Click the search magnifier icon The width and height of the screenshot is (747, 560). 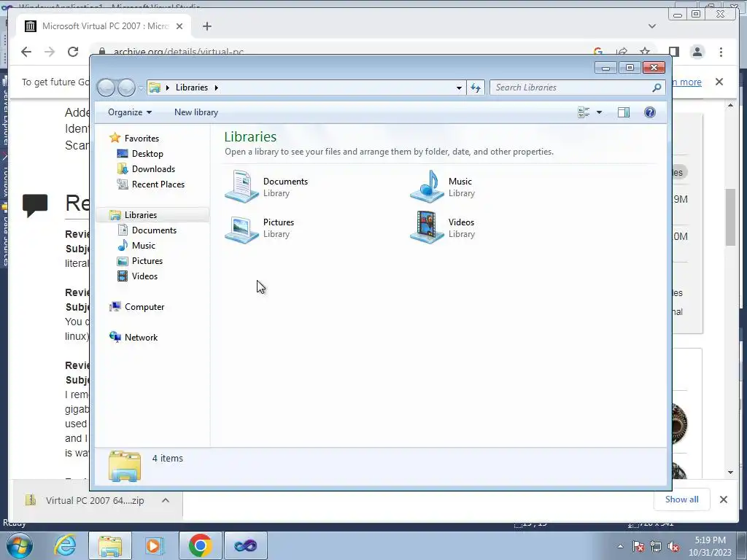(657, 87)
